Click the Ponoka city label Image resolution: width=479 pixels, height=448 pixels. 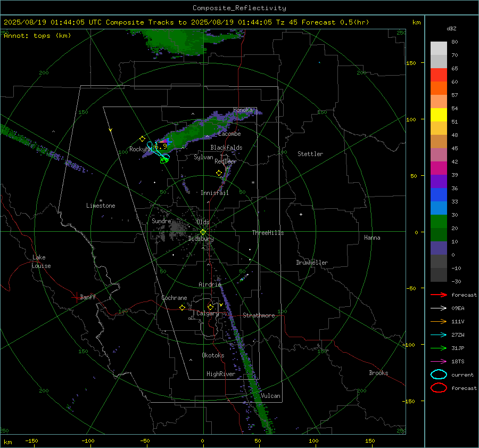pos(243,110)
